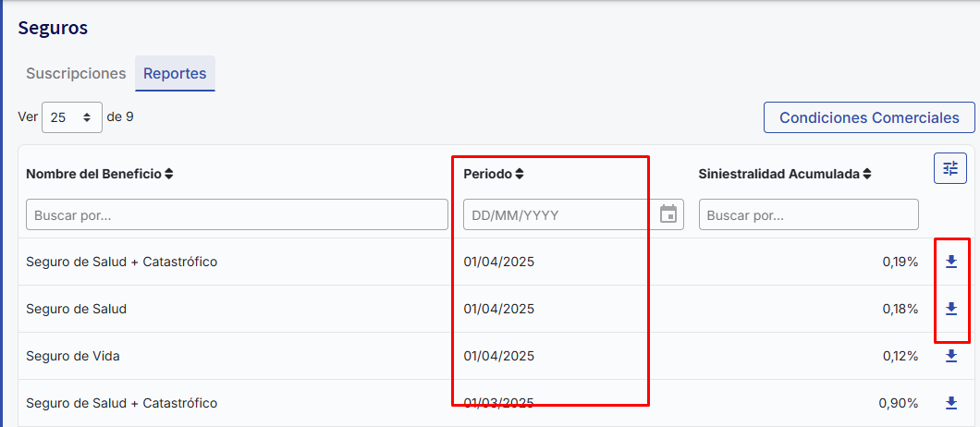Sort by Nombre del Beneficio column
This screenshot has height=427, width=980.
click(x=169, y=174)
